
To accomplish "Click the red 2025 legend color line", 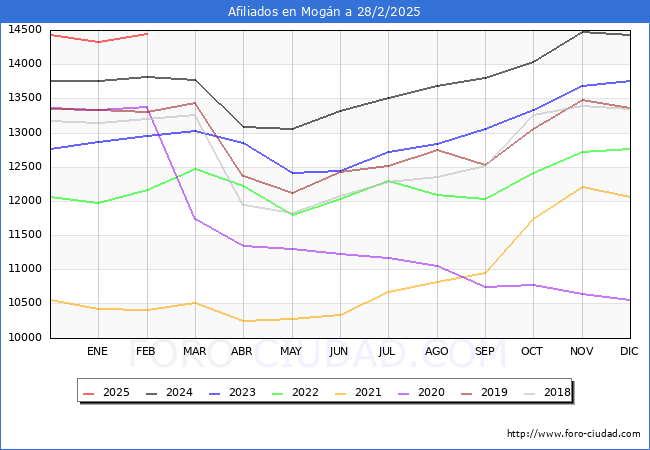I will coord(89,393).
